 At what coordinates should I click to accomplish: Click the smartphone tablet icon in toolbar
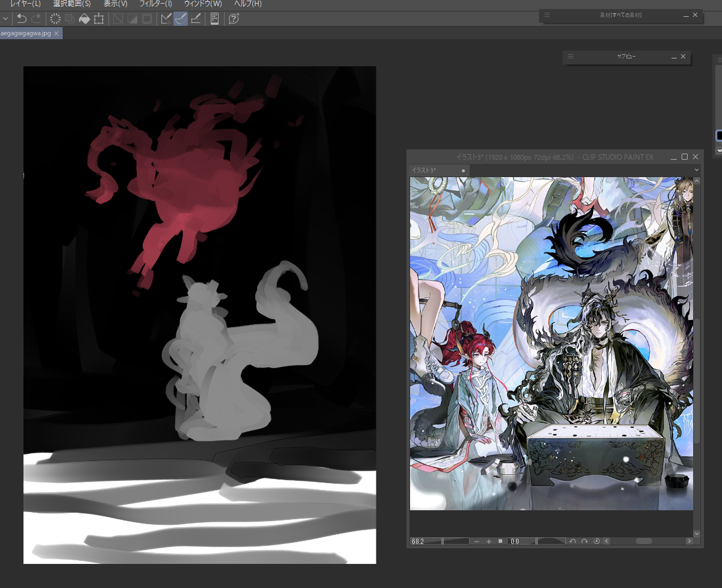click(214, 19)
